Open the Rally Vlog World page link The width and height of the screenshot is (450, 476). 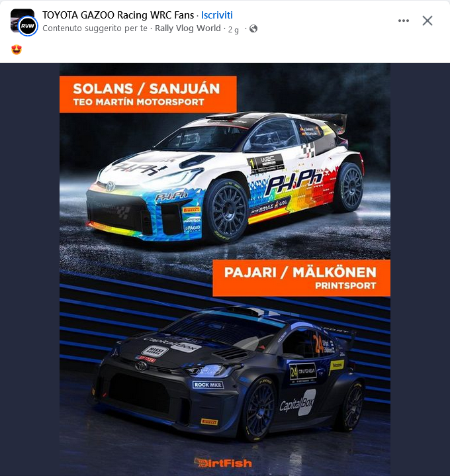[188, 28]
